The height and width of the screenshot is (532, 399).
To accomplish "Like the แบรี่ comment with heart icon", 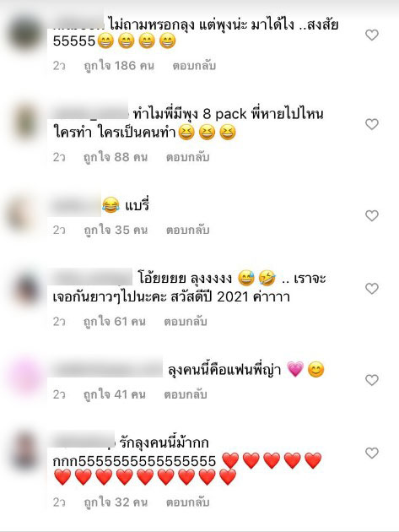I will coord(371,215).
